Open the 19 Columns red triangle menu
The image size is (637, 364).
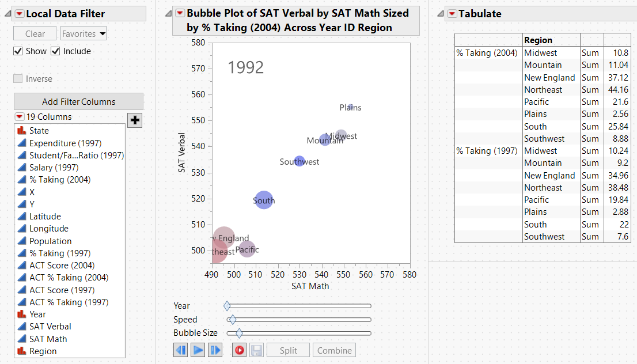click(19, 117)
